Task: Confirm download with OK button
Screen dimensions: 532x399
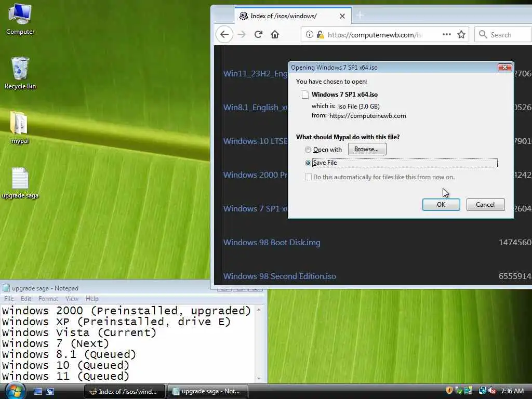Action: coord(441,205)
